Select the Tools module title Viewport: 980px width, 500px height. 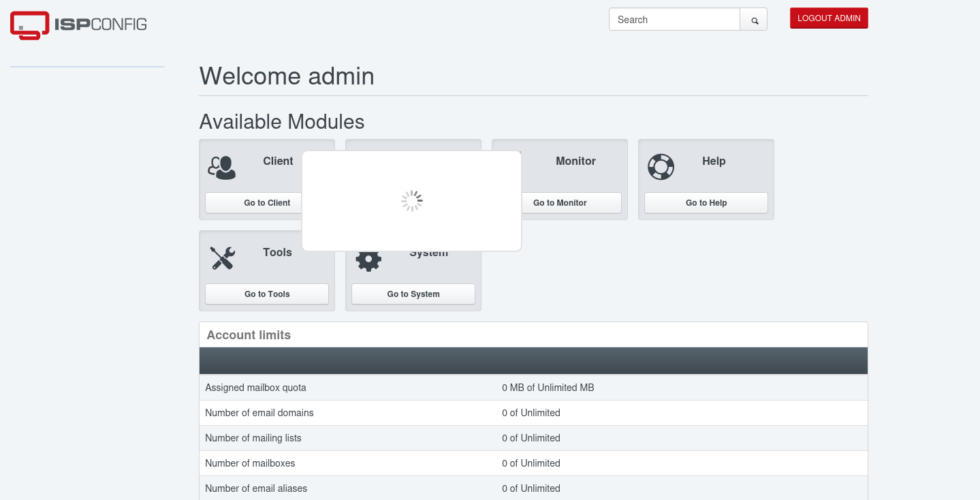(277, 253)
